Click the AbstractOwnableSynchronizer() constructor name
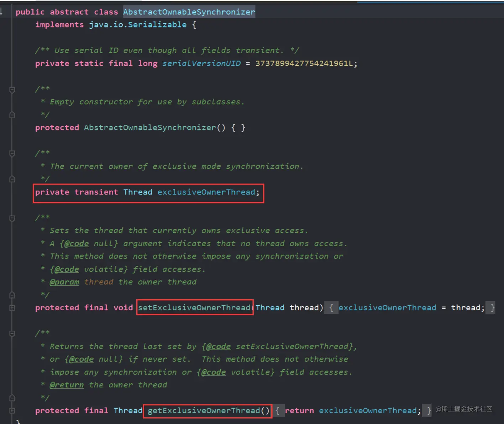The height and width of the screenshot is (424, 504). [150, 128]
